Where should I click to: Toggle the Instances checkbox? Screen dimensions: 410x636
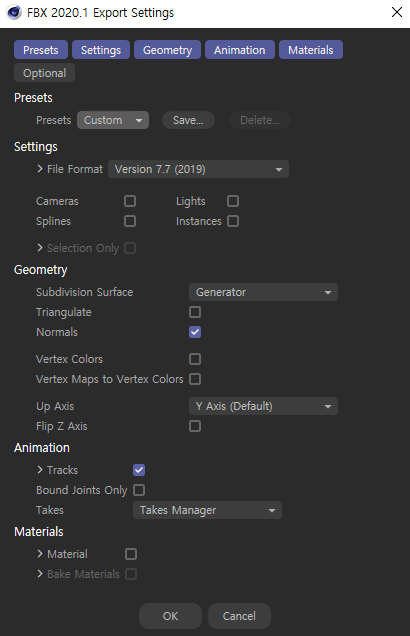click(233, 221)
